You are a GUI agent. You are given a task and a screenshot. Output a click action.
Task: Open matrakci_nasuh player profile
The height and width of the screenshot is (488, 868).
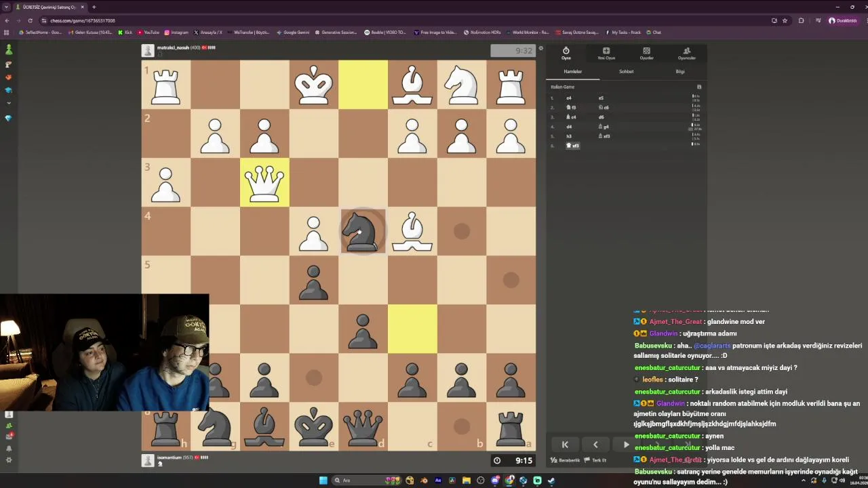(x=173, y=47)
